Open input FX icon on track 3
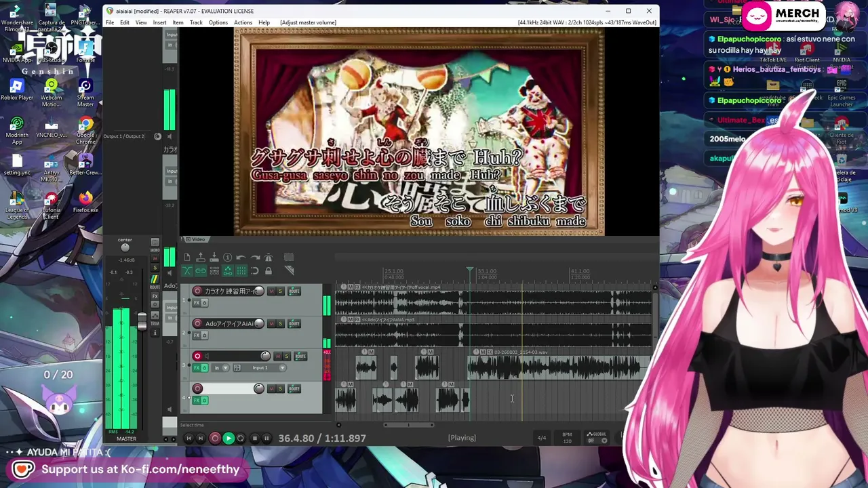868x488 pixels. click(237, 368)
